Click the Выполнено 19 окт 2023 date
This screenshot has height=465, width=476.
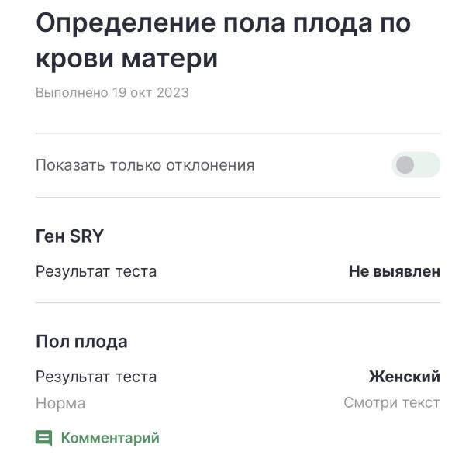(x=112, y=92)
